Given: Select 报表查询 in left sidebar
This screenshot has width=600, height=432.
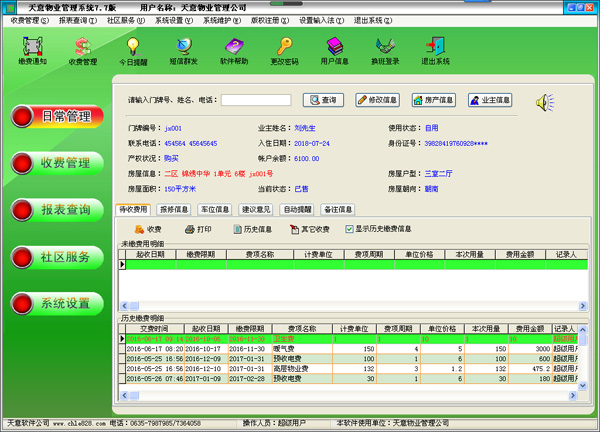Looking at the screenshot, I should (58, 210).
